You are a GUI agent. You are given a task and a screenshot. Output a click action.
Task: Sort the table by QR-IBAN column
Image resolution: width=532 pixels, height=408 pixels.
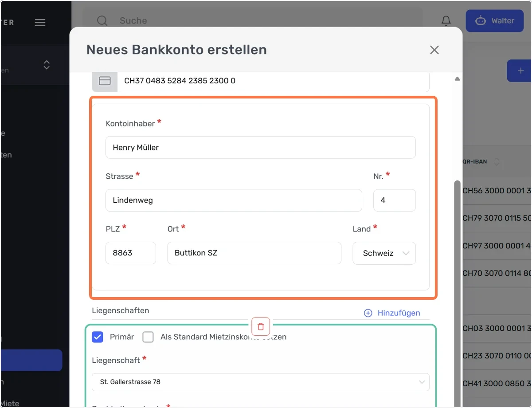tap(497, 162)
